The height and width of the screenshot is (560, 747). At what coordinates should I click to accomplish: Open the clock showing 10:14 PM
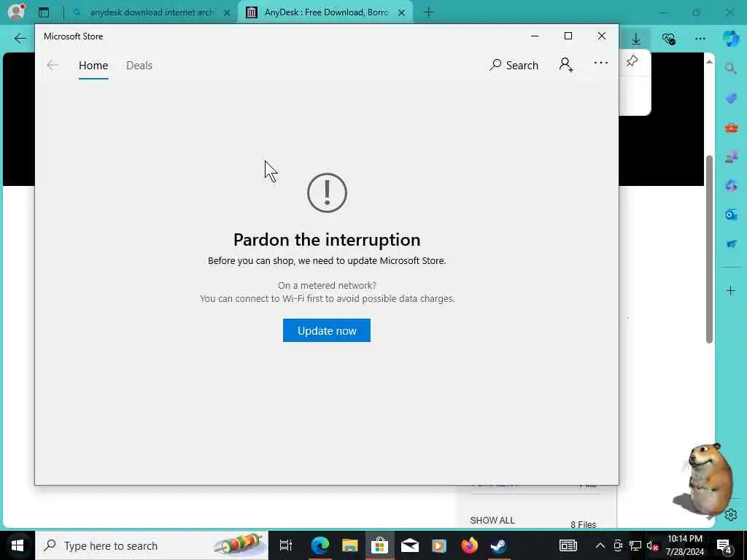(684, 545)
